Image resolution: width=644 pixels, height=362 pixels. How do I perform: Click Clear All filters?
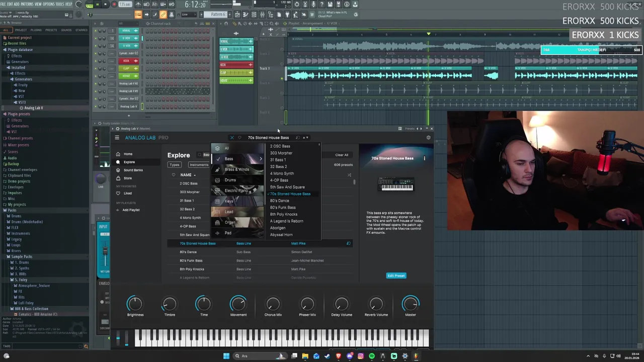pyautogui.click(x=342, y=155)
